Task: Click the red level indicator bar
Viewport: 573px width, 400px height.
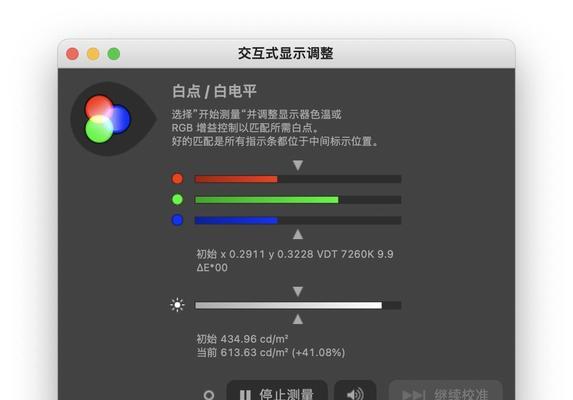Action: pos(298,179)
